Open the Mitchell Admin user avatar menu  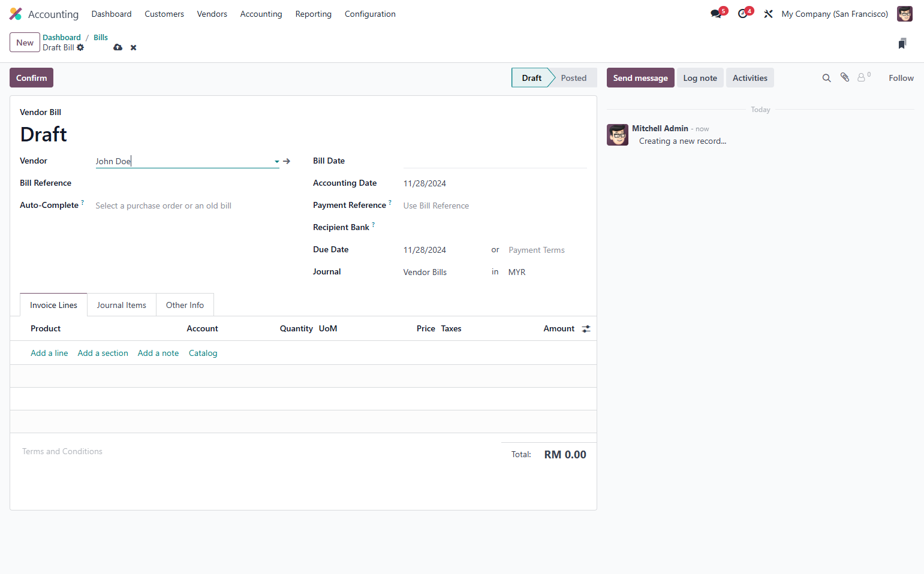click(904, 14)
